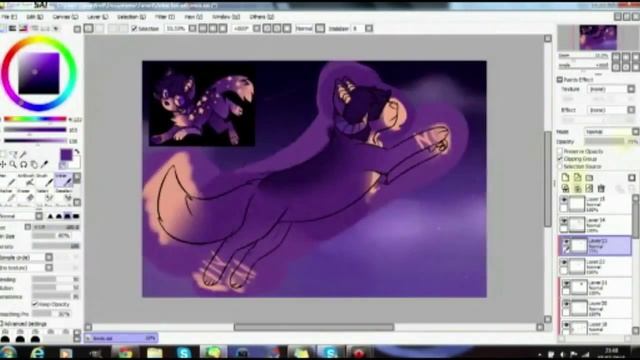Screen dimensions: 640x360
Task: Choose the Pen brush tool
Action: (7, 180)
